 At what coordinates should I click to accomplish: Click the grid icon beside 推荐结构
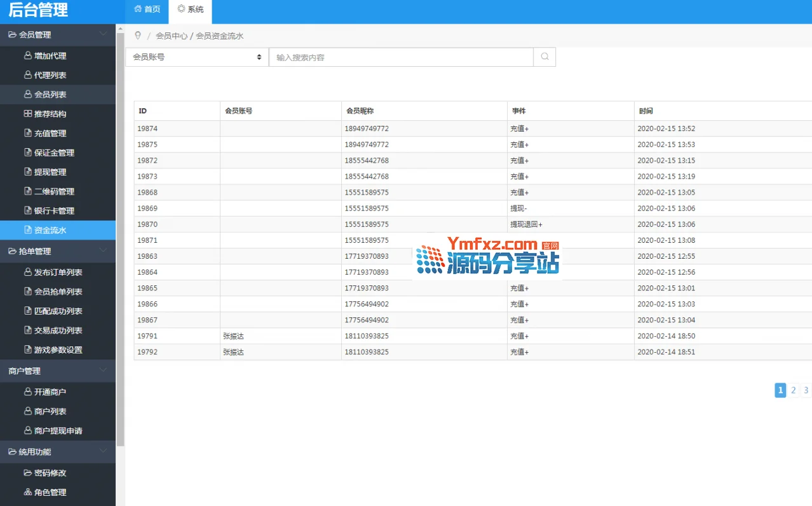(x=28, y=114)
